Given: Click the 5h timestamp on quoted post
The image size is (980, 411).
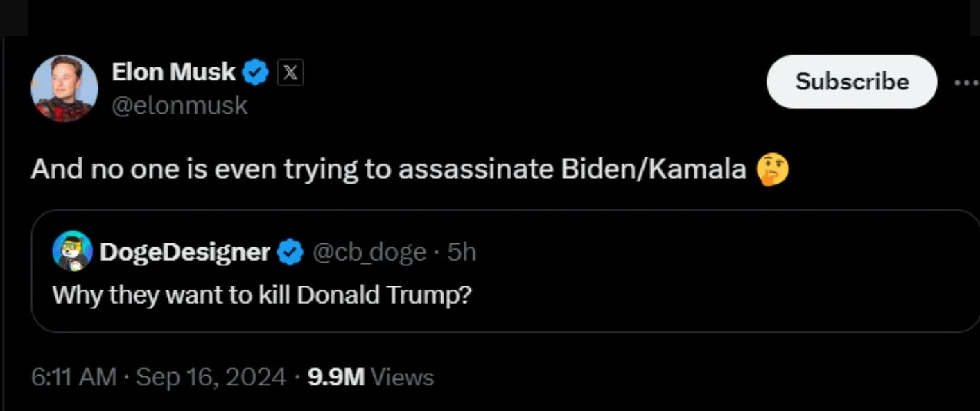Looking at the screenshot, I should click(462, 252).
